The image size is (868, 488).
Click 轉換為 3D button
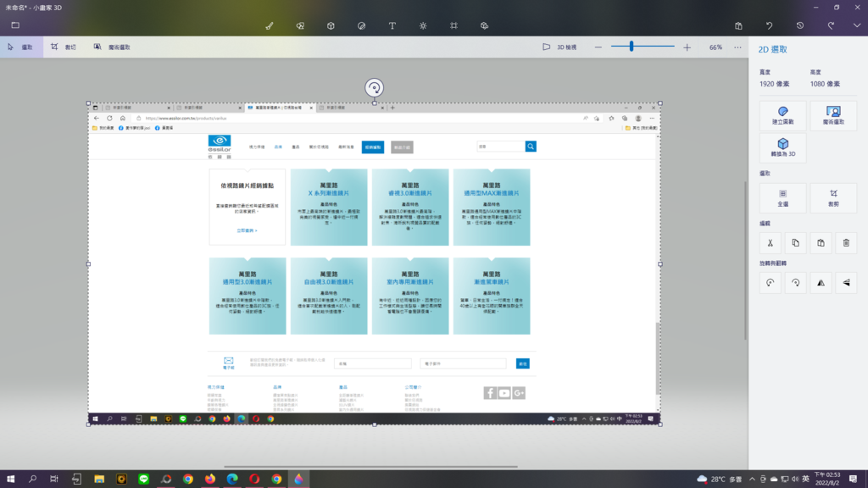[x=782, y=147]
